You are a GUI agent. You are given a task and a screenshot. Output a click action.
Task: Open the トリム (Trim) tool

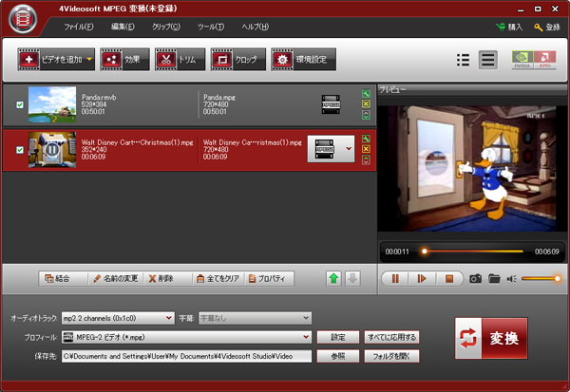click(180, 59)
